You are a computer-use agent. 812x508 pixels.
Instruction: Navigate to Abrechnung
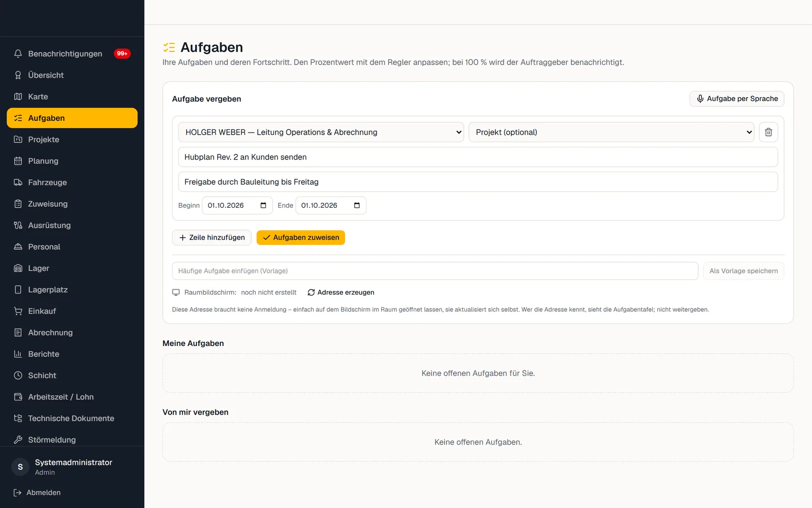pyautogui.click(x=72, y=333)
